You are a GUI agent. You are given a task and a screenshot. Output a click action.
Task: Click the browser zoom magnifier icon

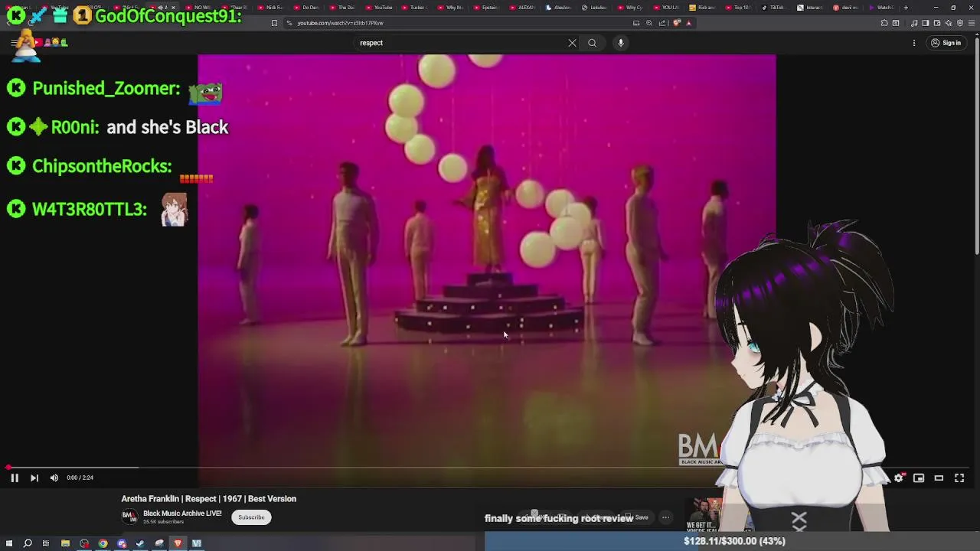tap(649, 23)
